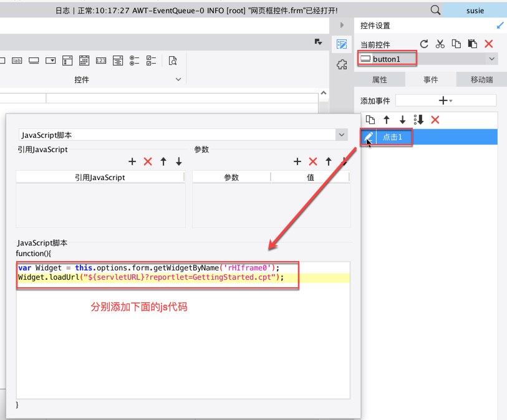Image resolution: width=507 pixels, height=420 pixels.
Task: Select the dropdown checkbox widget icon
Action: tap(67, 60)
